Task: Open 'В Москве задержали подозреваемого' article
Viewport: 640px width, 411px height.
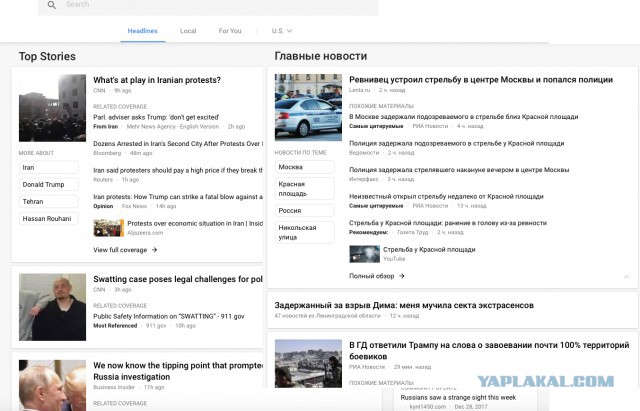Action: 464,117
